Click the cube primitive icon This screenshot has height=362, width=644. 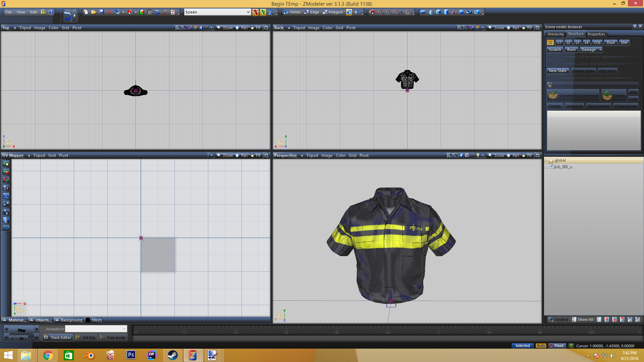[438, 12]
